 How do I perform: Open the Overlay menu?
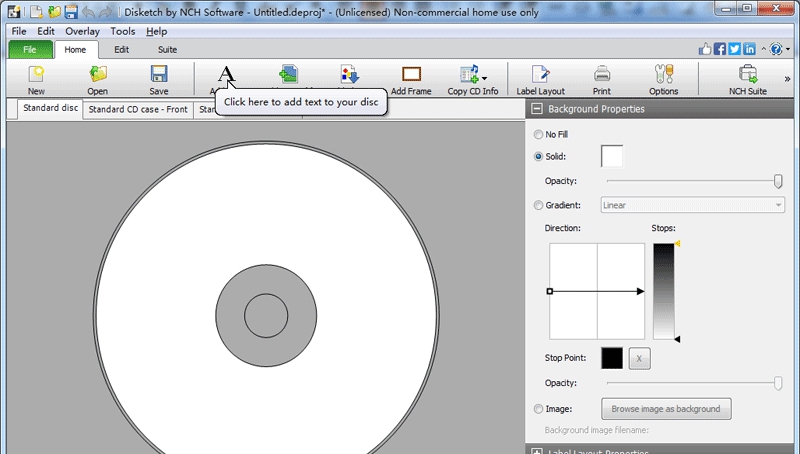[82, 31]
